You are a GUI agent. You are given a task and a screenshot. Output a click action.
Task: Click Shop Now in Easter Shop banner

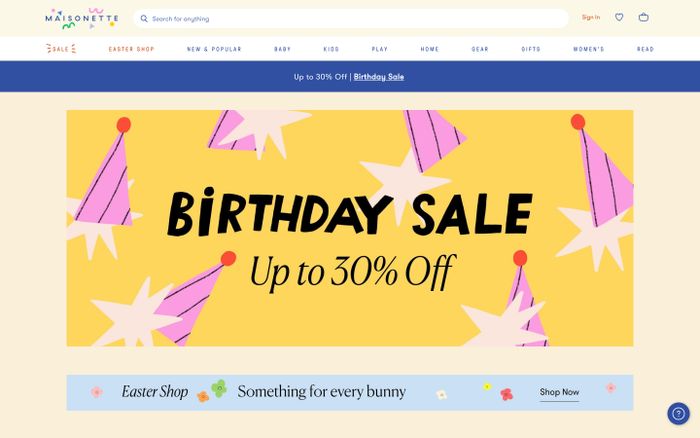[559, 392]
